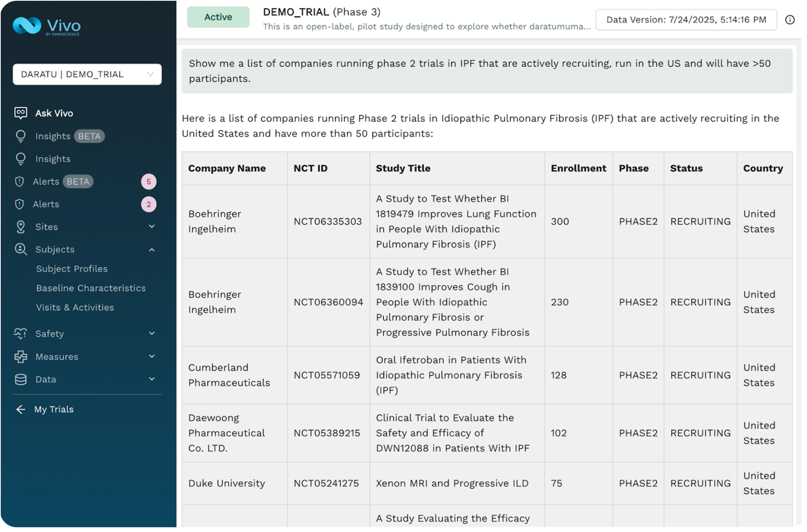Open the info icon near Data Version
This screenshot has height=532, width=807.
[x=790, y=19]
